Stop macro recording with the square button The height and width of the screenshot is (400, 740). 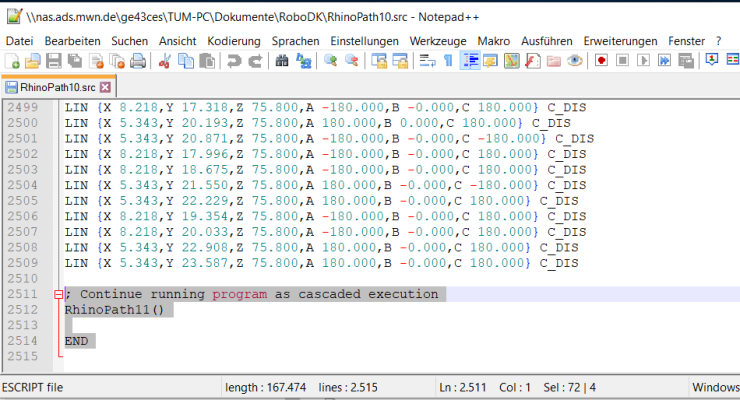point(622,60)
